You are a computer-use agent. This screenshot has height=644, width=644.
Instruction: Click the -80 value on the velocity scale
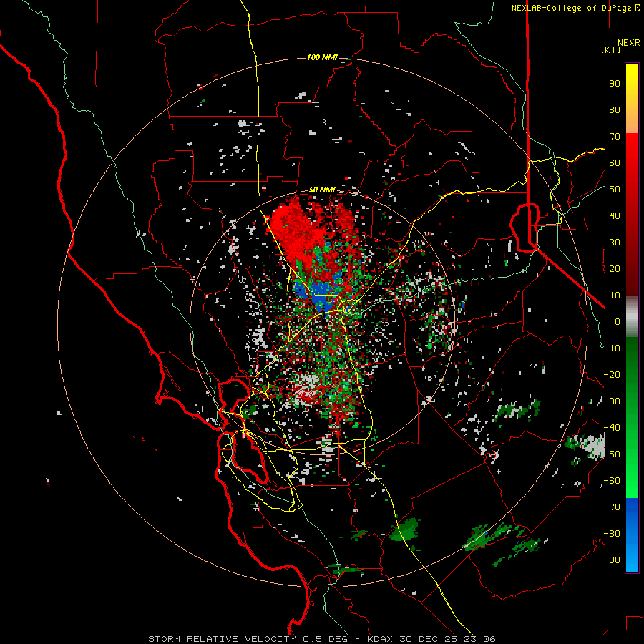point(612,534)
